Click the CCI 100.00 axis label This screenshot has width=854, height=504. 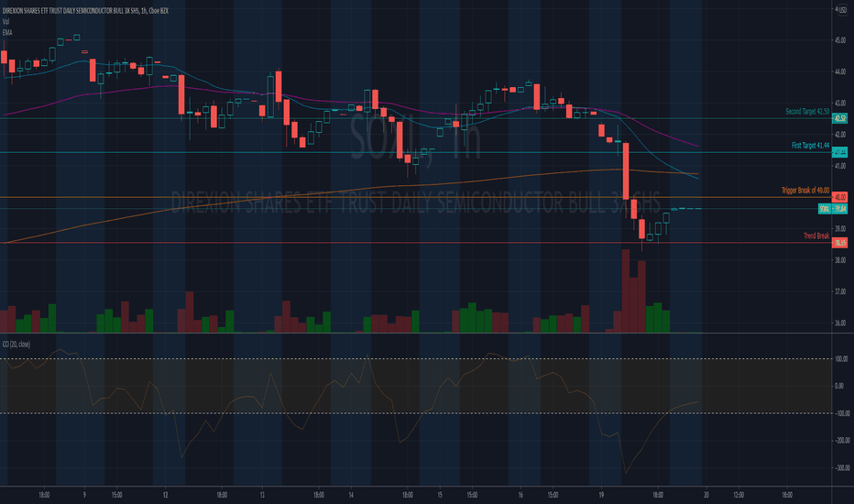point(842,359)
